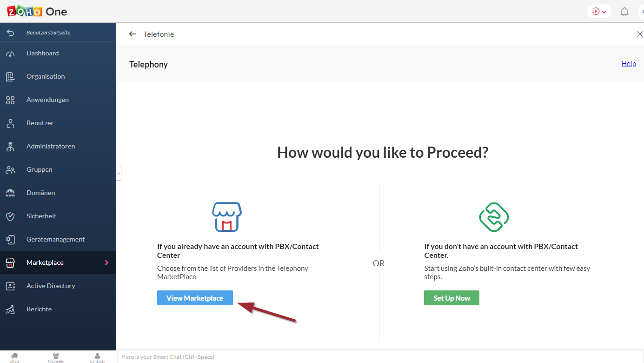The width and height of the screenshot is (644, 363).
Task: Click the Telefonie title text
Action: pyautogui.click(x=159, y=34)
